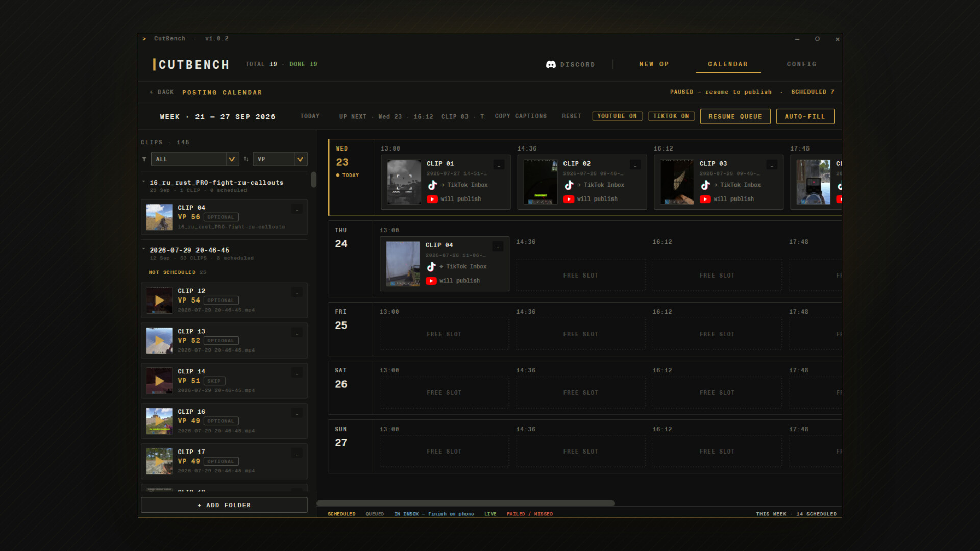The width and height of the screenshot is (980, 551).
Task: Open the CONFIG tab
Action: pos(801,64)
